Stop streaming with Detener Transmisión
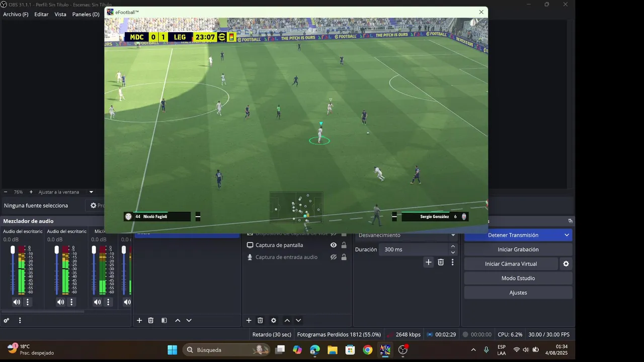 513,235
